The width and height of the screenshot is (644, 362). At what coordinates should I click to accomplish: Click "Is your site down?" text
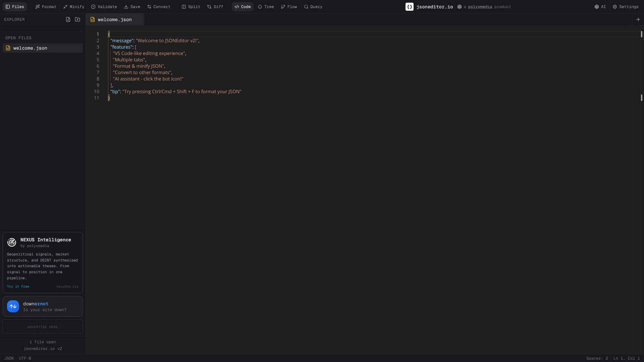[45, 310]
